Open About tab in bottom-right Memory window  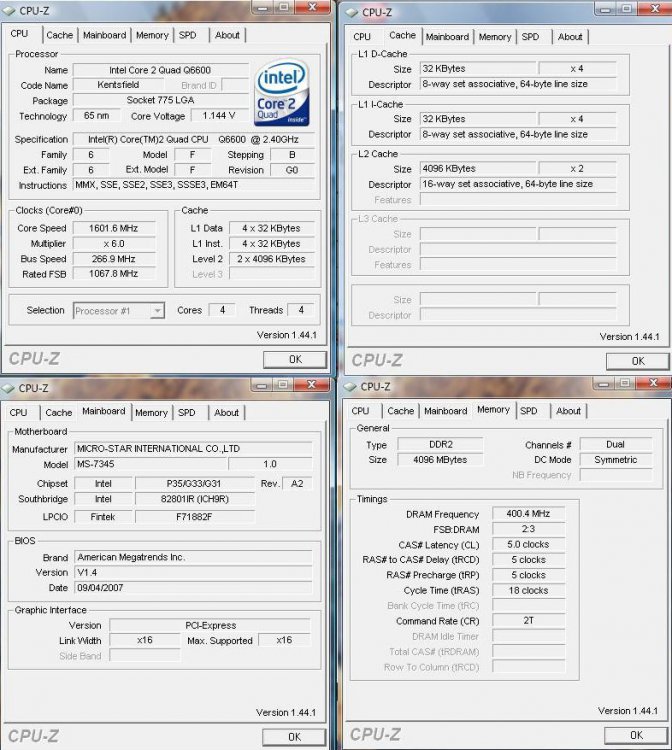[x=568, y=411]
